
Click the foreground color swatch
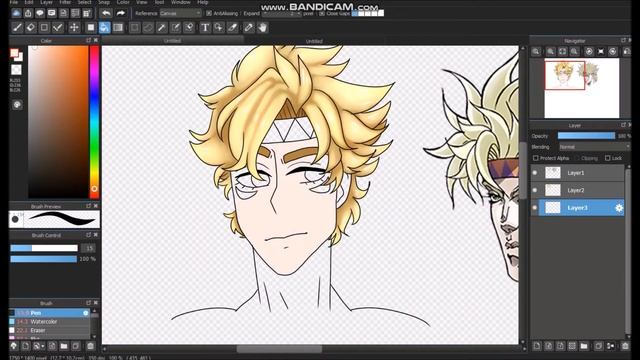(14, 53)
